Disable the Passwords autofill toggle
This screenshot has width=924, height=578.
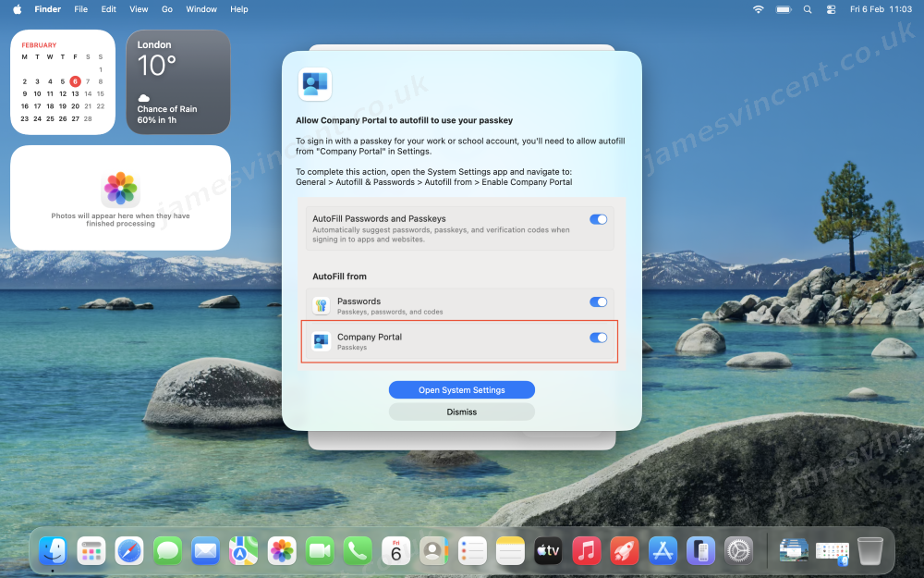tap(598, 301)
